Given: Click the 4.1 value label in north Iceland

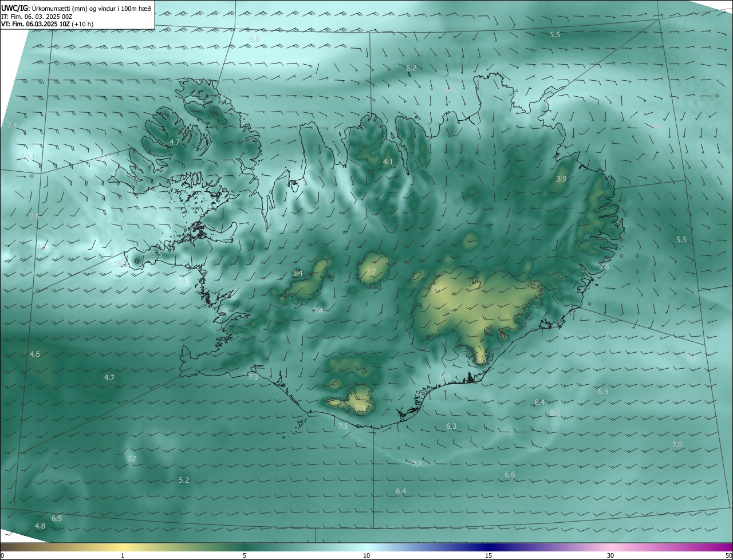Looking at the screenshot, I should pyautogui.click(x=388, y=162).
